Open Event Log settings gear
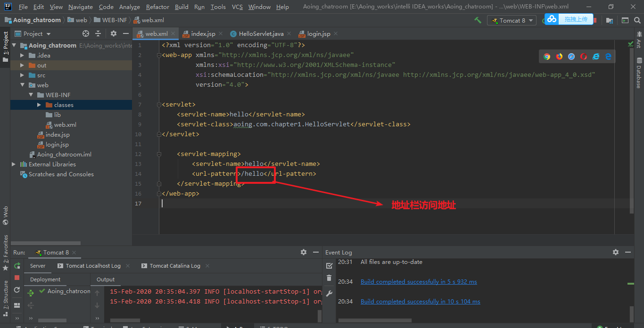This screenshot has width=644, height=328. (x=616, y=252)
